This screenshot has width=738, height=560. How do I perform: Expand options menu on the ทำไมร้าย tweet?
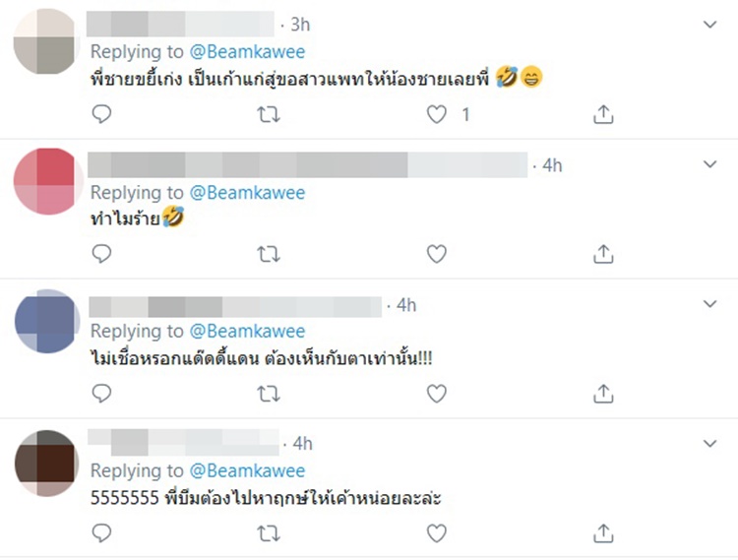coord(709,165)
